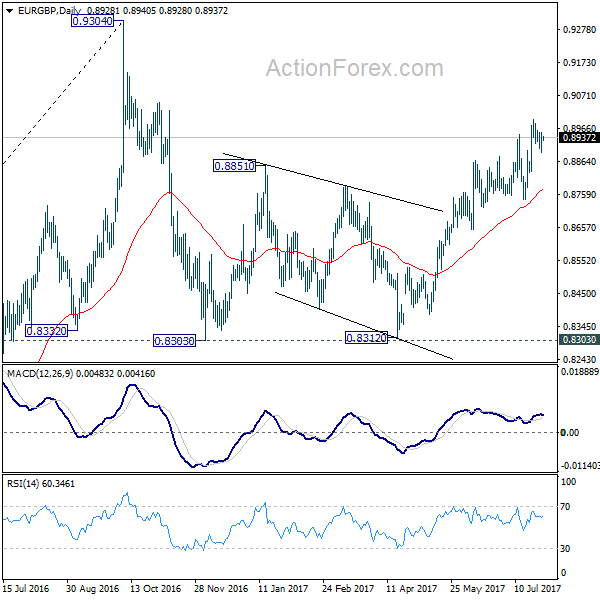Click the 11 Apr 2017 date label
This screenshot has width=600, height=600.
point(411,588)
